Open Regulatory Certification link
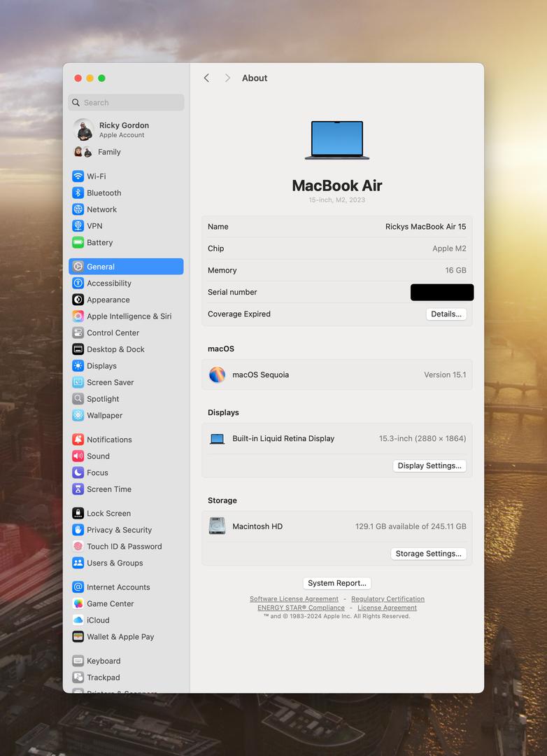Viewport: 547px width, 756px height. coord(388,598)
